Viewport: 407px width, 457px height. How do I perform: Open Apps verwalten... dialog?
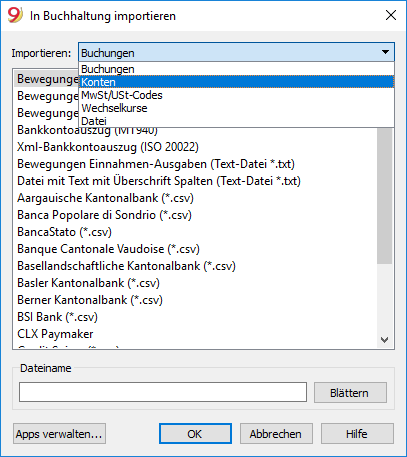[x=59, y=434]
